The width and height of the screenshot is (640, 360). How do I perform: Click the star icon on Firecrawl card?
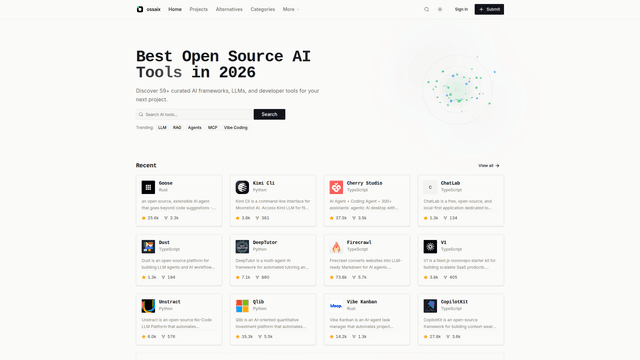pyautogui.click(x=331, y=277)
